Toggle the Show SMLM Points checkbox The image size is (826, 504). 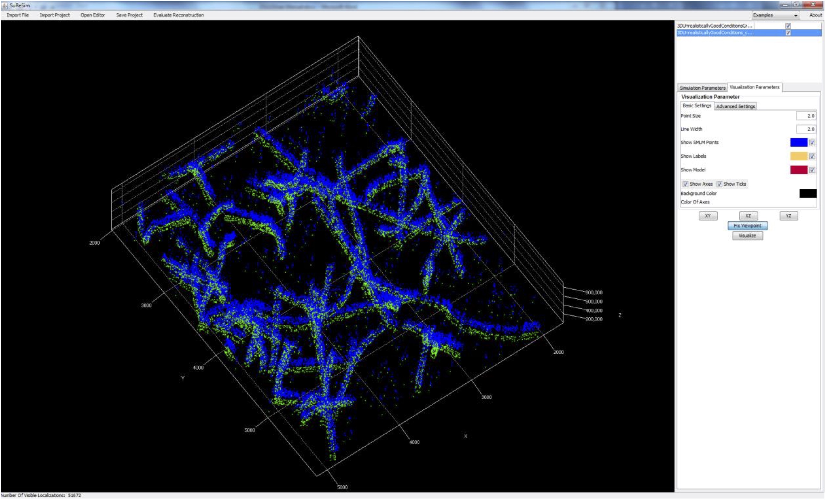812,142
